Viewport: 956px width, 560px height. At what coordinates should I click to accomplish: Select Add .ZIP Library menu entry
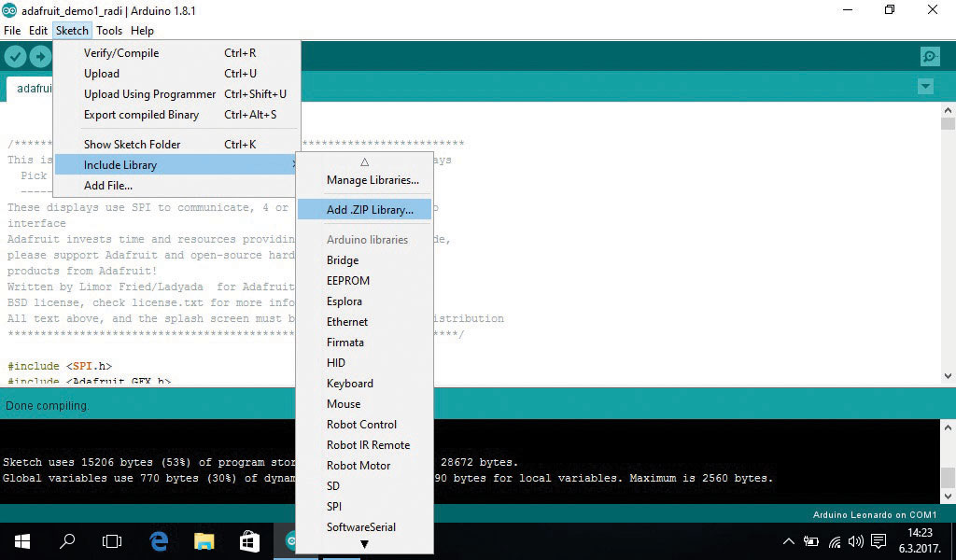tap(370, 210)
